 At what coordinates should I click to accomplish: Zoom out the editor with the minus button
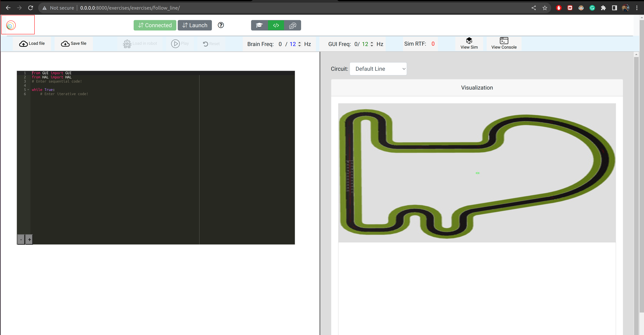21,239
